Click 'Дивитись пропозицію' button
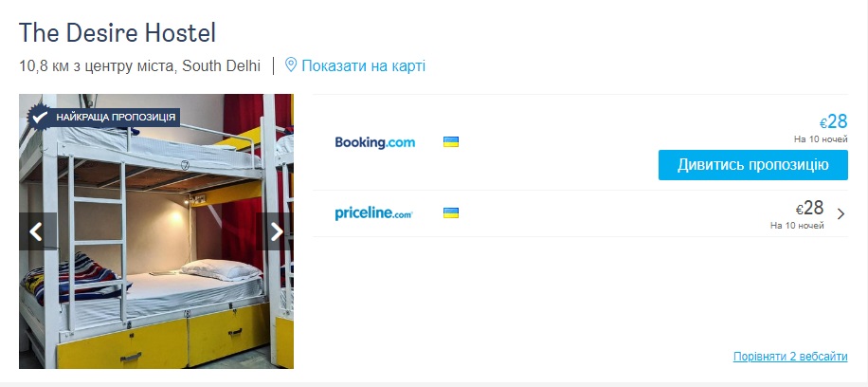Image resolution: width=868 pixels, height=387 pixels. click(x=752, y=165)
